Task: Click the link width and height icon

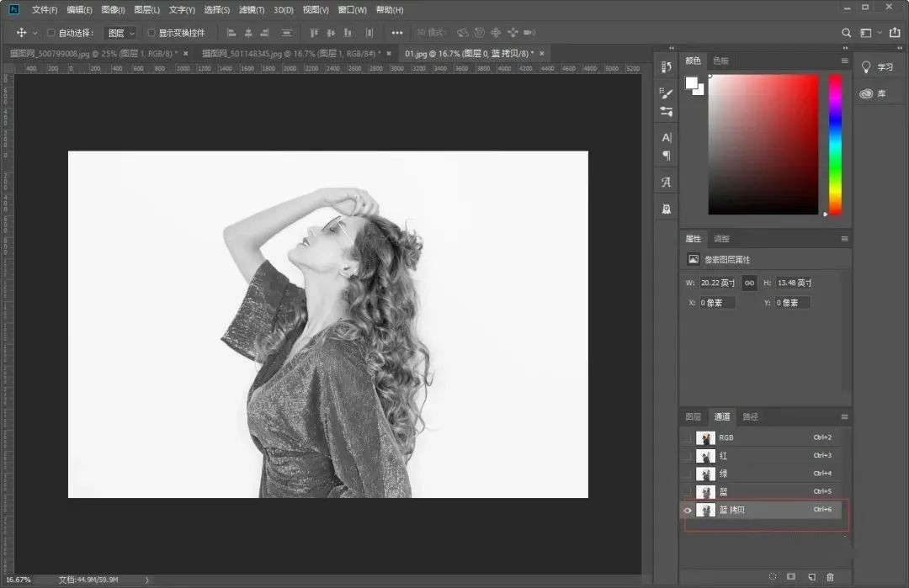Action: [749, 283]
